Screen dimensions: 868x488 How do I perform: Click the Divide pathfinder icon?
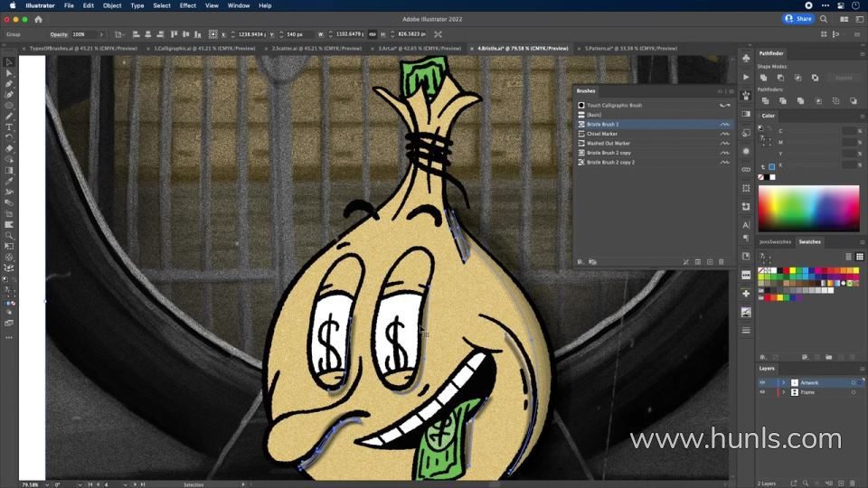[765, 101]
